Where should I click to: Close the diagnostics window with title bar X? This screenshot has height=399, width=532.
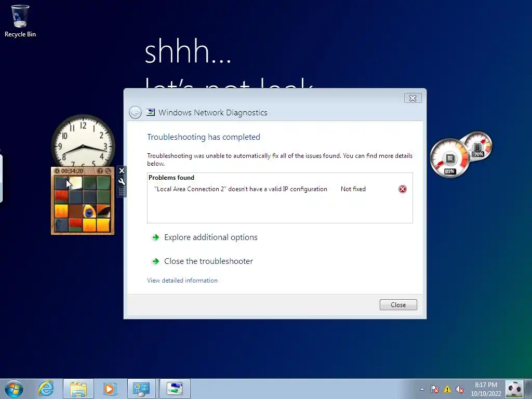[x=413, y=98]
